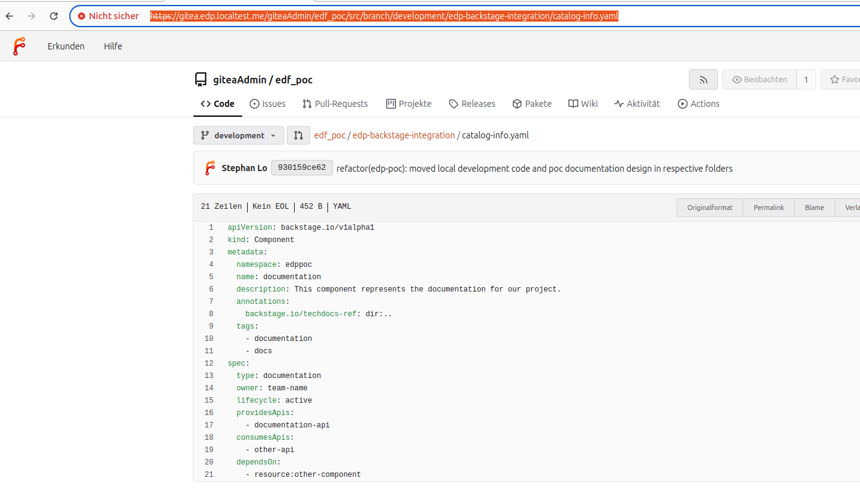Click the Beobachten watch button
The width and height of the screenshot is (860, 504).
click(759, 80)
